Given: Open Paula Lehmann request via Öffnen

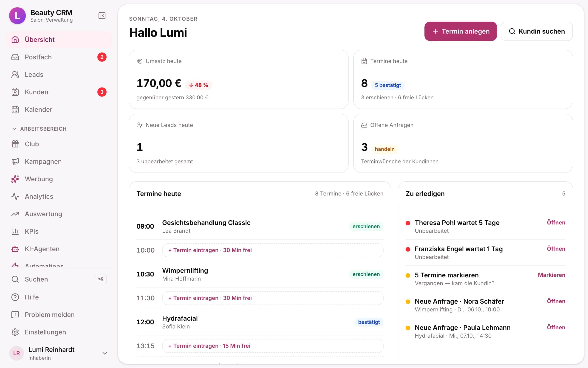Looking at the screenshot, I should (556, 327).
